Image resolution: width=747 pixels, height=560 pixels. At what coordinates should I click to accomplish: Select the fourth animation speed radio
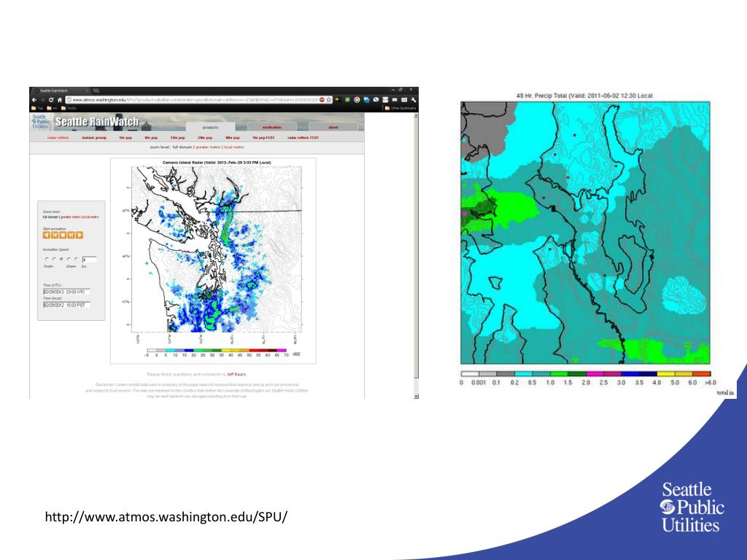point(69,259)
